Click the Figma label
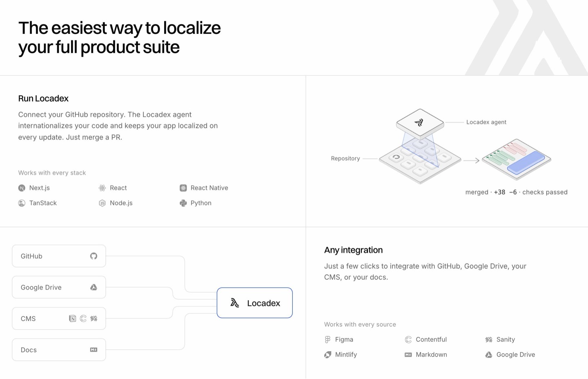The height and width of the screenshot is (379, 588). [x=344, y=340]
